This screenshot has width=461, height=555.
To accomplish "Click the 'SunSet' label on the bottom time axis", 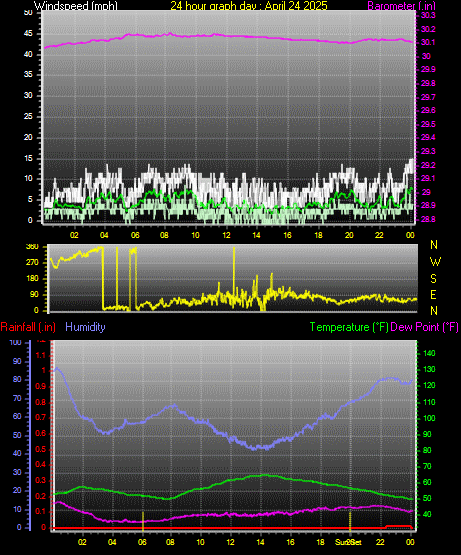I will (349, 542).
